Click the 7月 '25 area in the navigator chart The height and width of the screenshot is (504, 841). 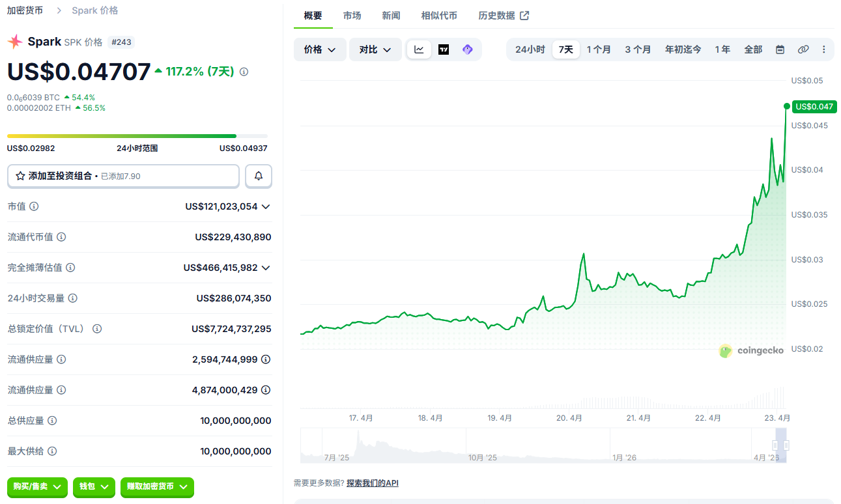337,458
